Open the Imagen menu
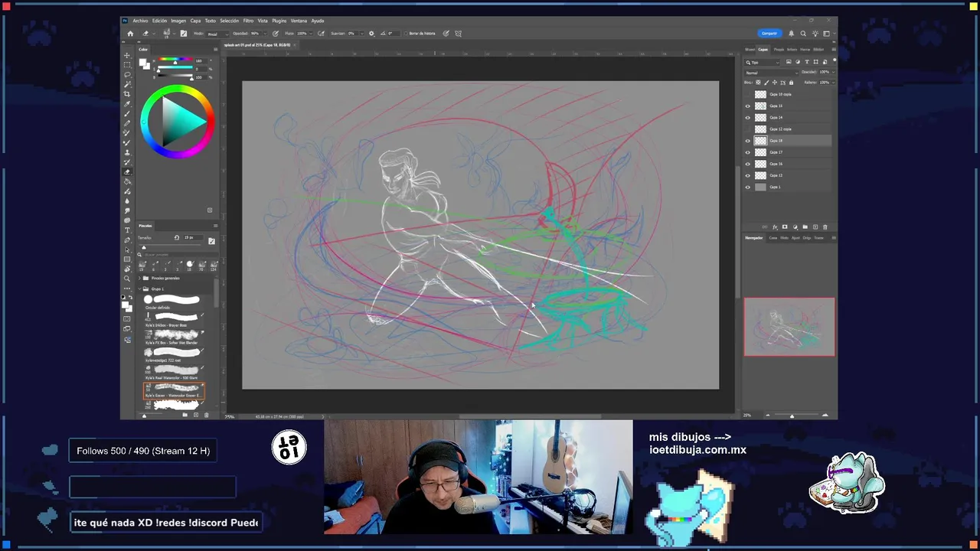Image resolution: width=980 pixels, height=551 pixels. [x=178, y=21]
